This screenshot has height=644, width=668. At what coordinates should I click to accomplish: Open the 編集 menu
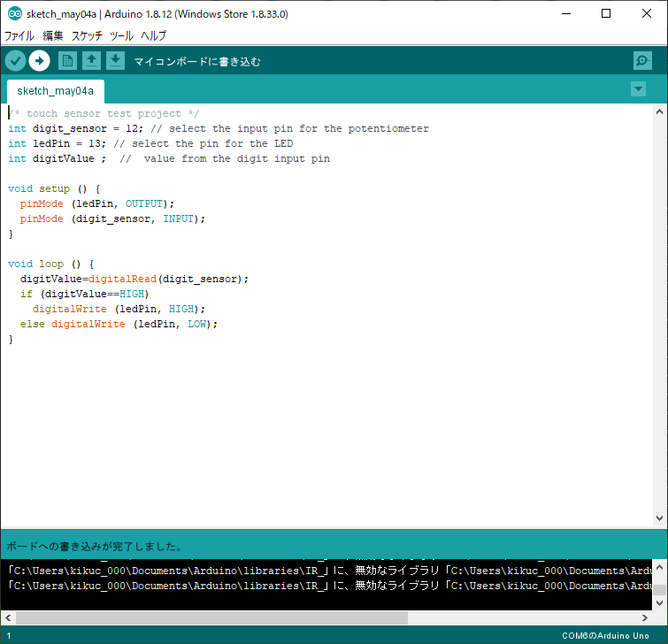pyautogui.click(x=53, y=36)
